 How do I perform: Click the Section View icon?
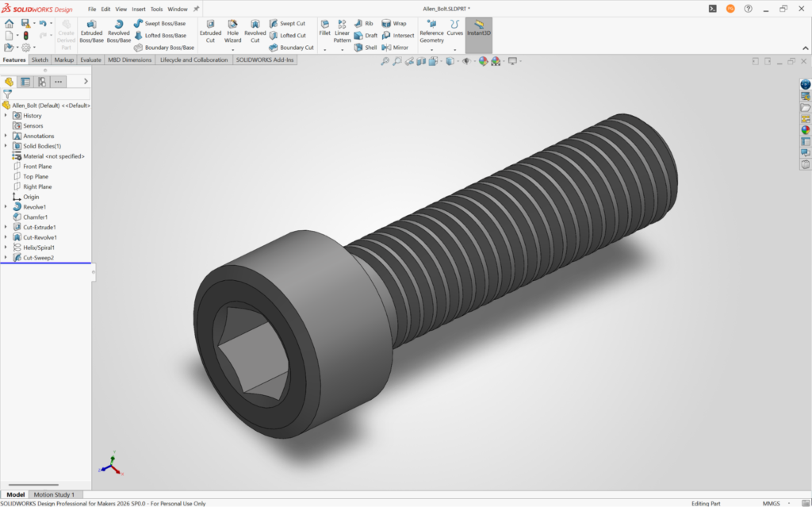[x=421, y=61]
